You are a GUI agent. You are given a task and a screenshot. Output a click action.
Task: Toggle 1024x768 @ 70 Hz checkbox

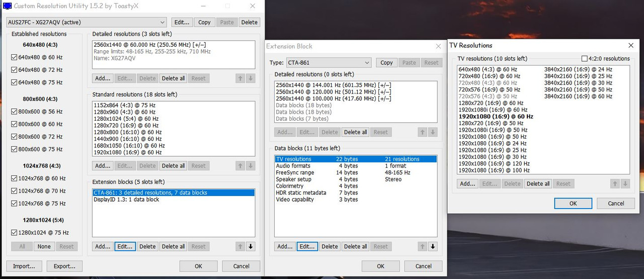14,191
